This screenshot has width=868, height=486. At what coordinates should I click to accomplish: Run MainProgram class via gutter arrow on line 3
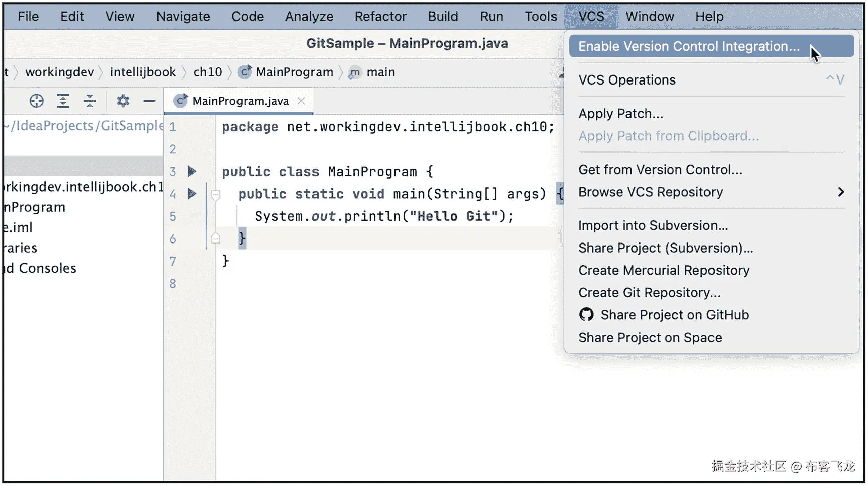click(192, 171)
